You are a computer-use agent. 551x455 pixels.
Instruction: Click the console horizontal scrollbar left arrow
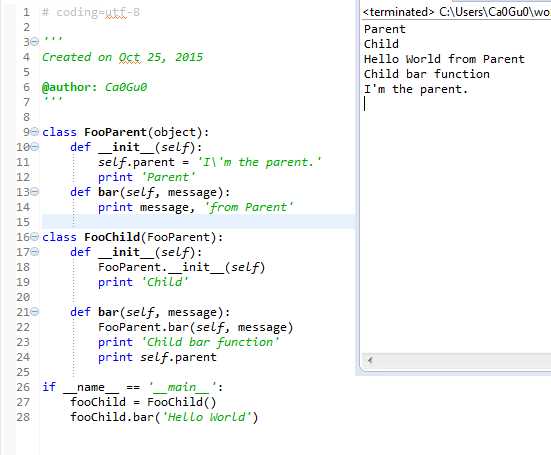tap(370, 360)
